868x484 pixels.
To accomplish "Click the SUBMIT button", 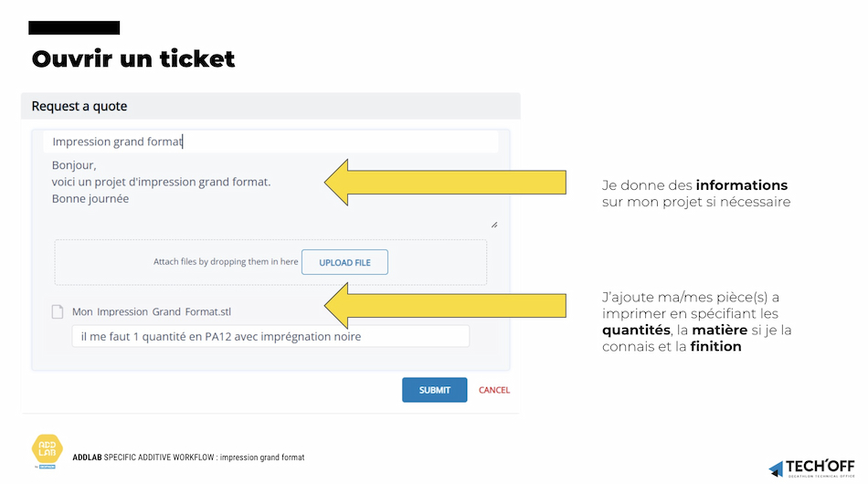I will [x=434, y=390].
